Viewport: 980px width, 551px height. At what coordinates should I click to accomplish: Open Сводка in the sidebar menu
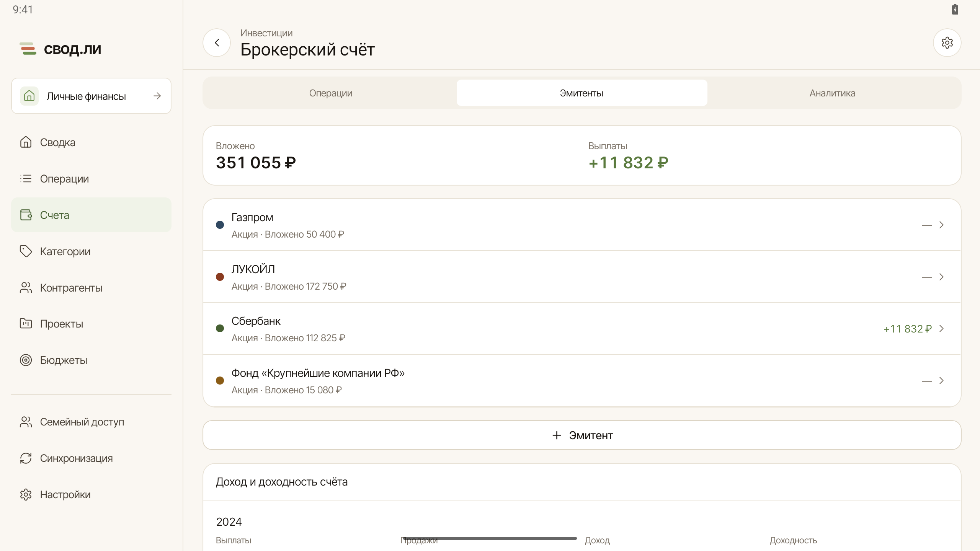[91, 142]
